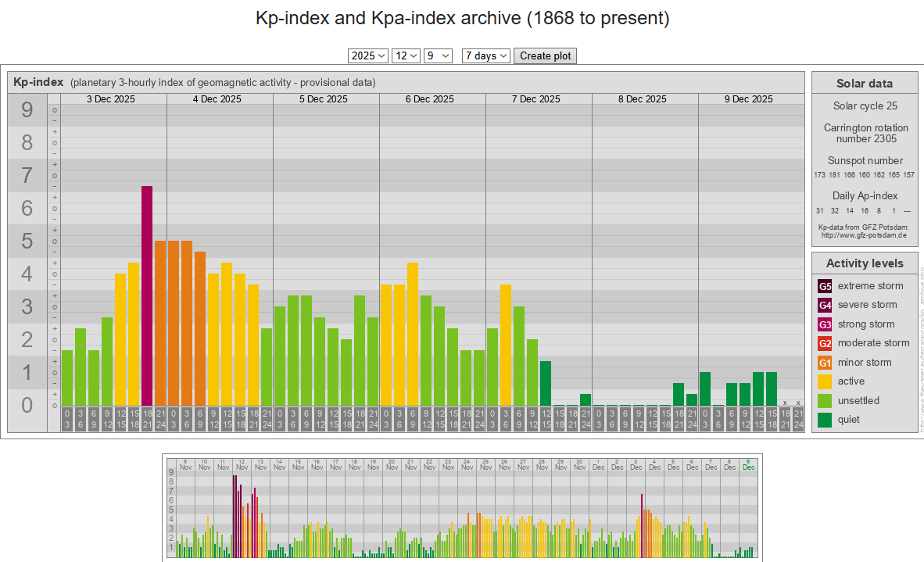Expand the 7 days duration dropdown
Viewport: 924px width, 562px height.
[485, 55]
